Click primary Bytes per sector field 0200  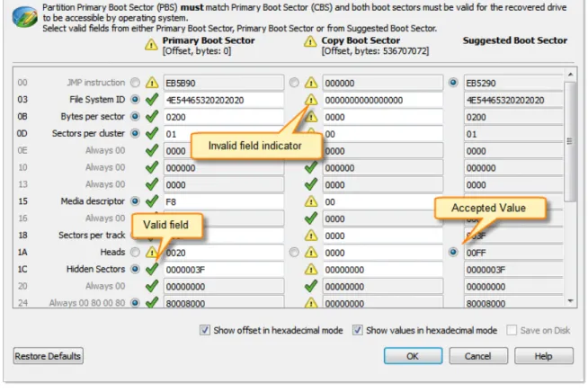(224, 117)
